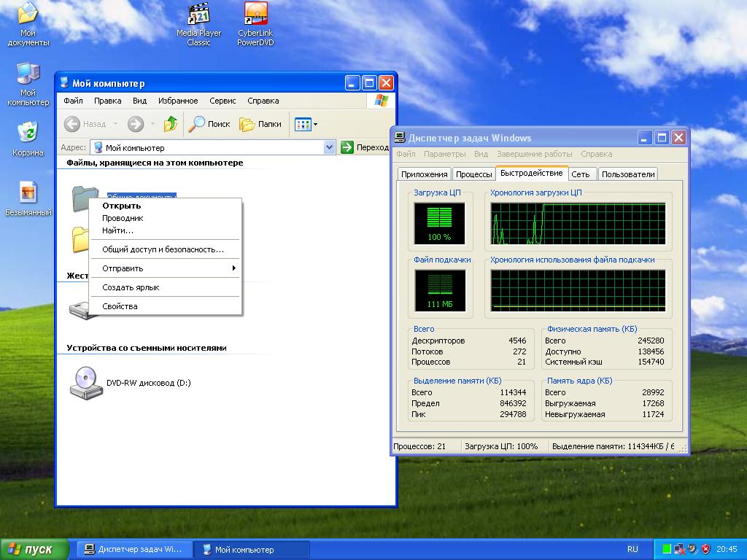Choose Найти... from the context menu
The height and width of the screenshot is (560, 747).
pyautogui.click(x=165, y=230)
